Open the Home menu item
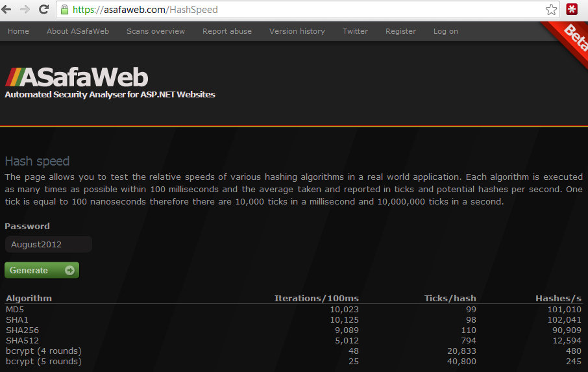 (18, 31)
